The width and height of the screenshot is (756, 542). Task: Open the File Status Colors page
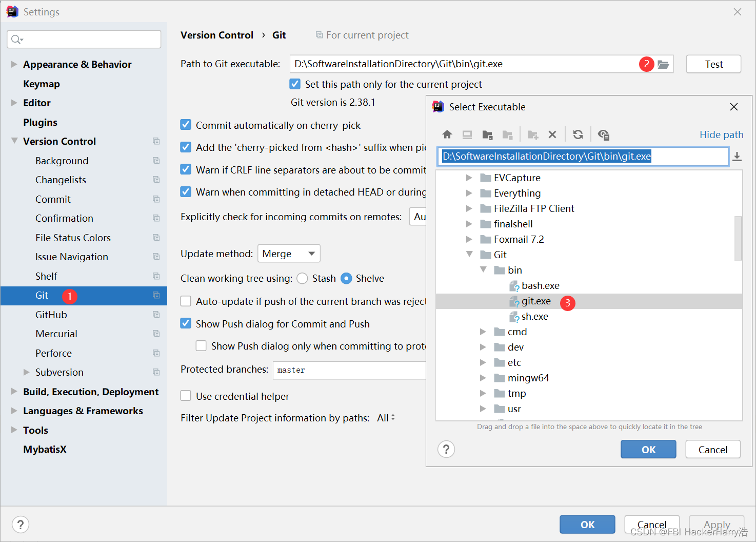(73, 238)
